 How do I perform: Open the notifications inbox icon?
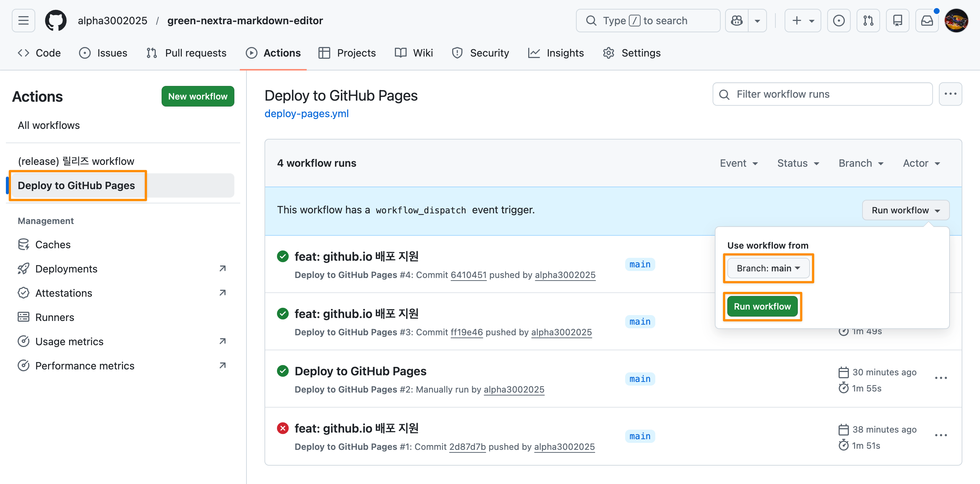927,21
